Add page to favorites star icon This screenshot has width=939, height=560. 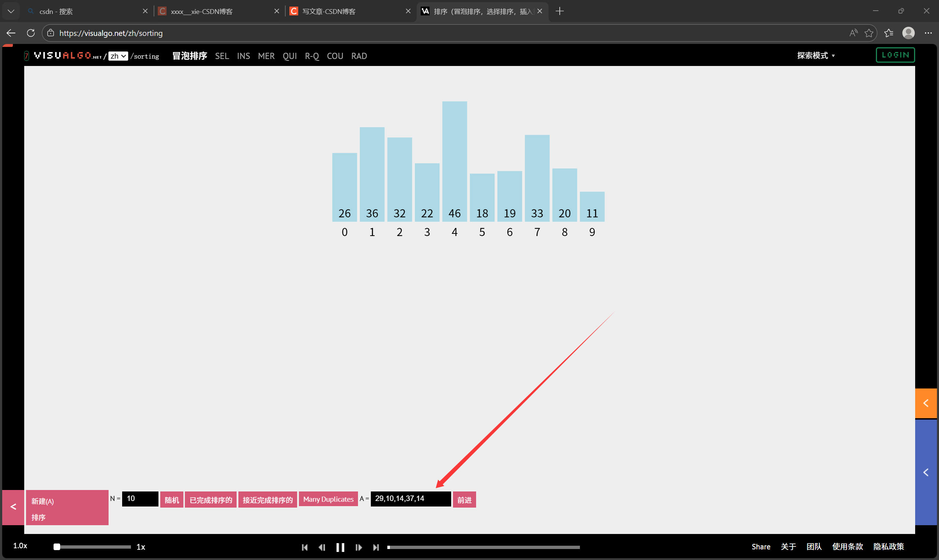(869, 33)
